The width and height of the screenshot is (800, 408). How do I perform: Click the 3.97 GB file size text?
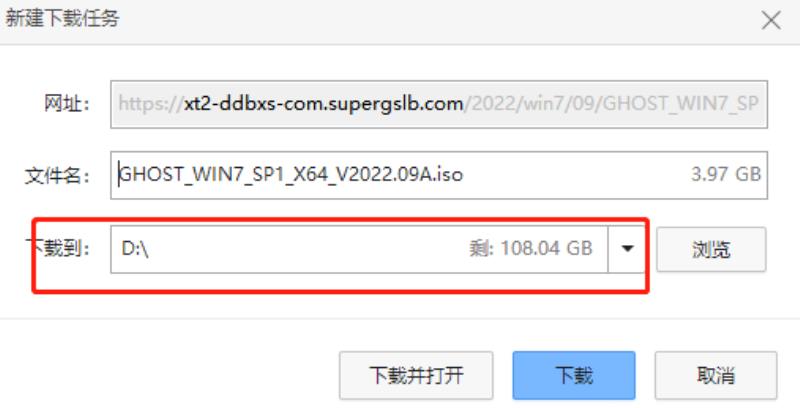(726, 174)
